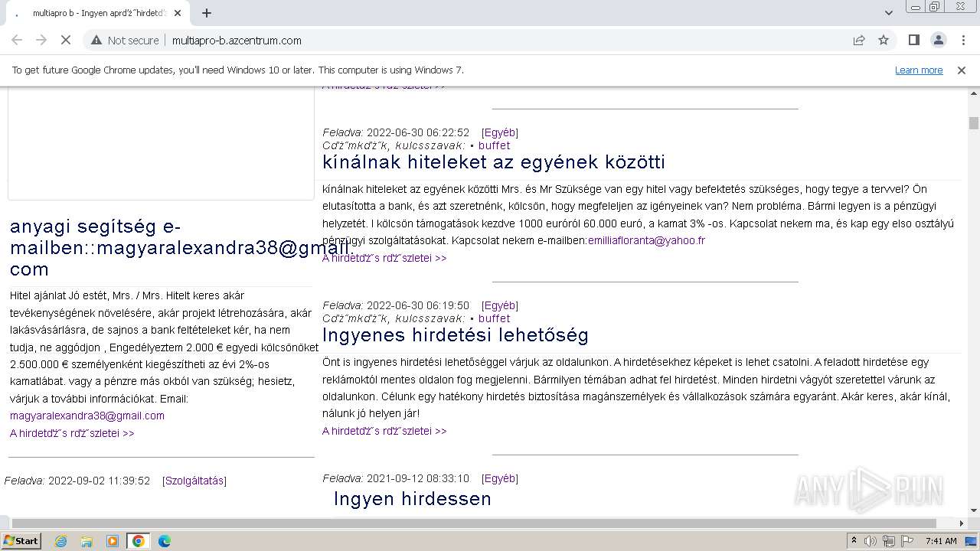
Task: Open the tab search dropdown
Action: click(888, 13)
